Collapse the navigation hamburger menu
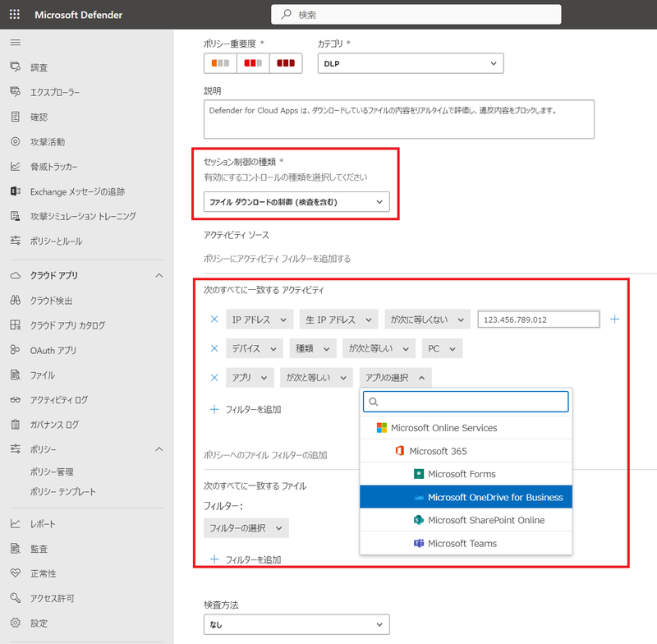The height and width of the screenshot is (644, 657). 16,43
